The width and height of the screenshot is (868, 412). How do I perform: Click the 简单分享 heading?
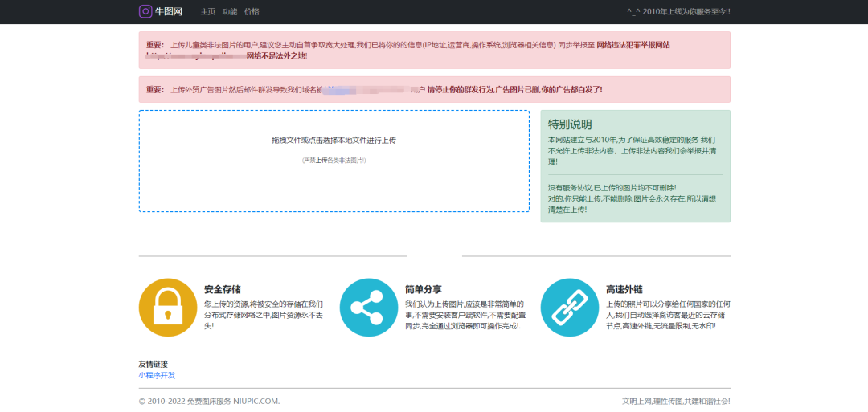424,290
